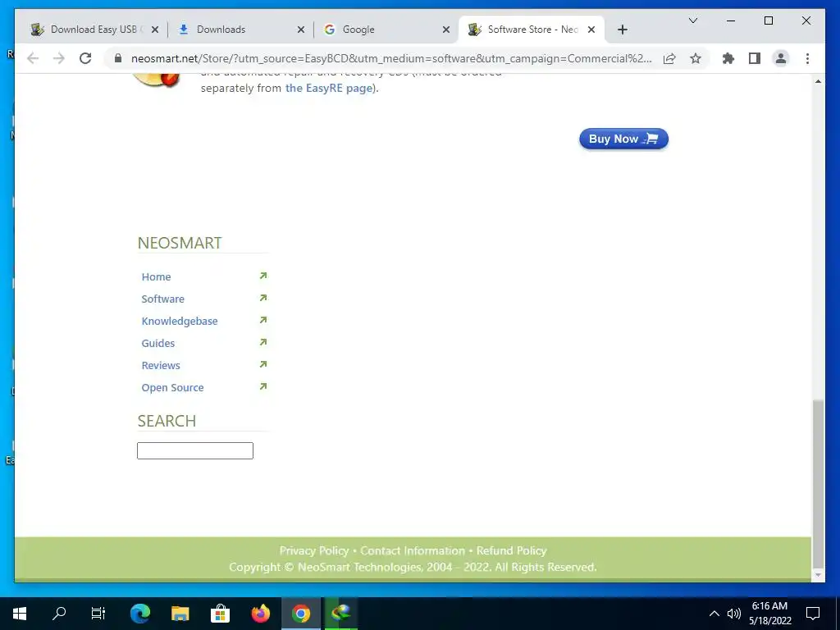This screenshot has height=630, width=840.
Task: Close the Software Store tab
Action: (591, 30)
